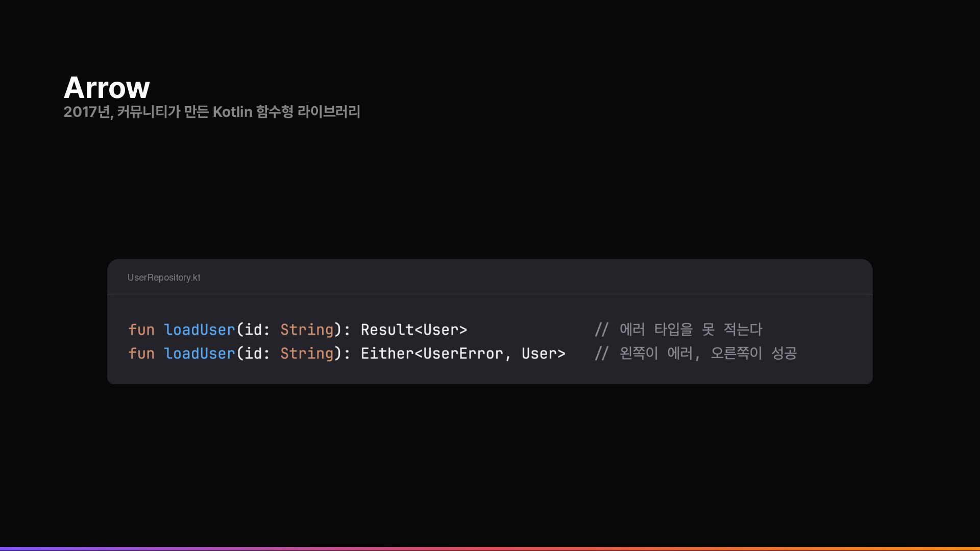Click the comment "// 왼쪽이 에러, 오른쪽이 성공"

(x=696, y=353)
